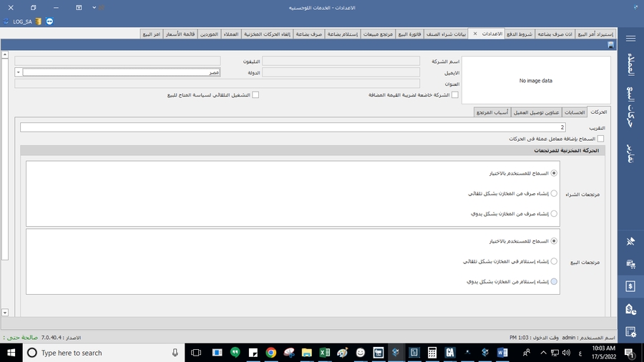Select إنشاء صرف من المخازن بشكل تلقائي radio
The height and width of the screenshot is (362, 644).
pos(554,193)
